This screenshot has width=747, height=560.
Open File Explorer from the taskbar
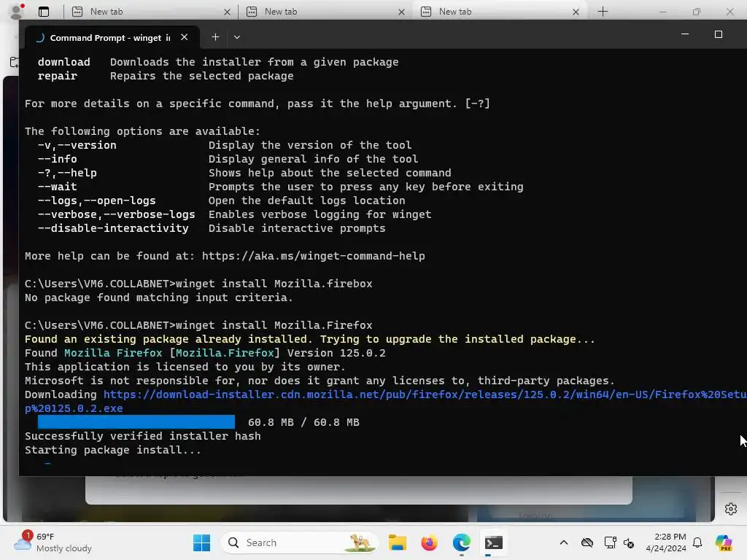398,542
